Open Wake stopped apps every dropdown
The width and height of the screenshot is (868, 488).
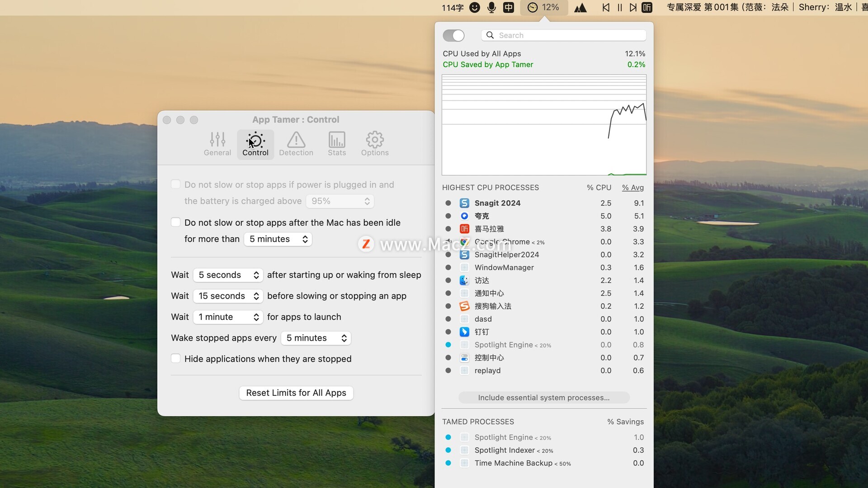[316, 338]
